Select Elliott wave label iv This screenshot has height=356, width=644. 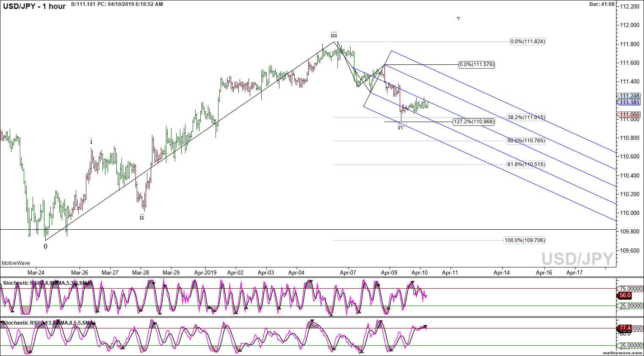[x=401, y=127]
